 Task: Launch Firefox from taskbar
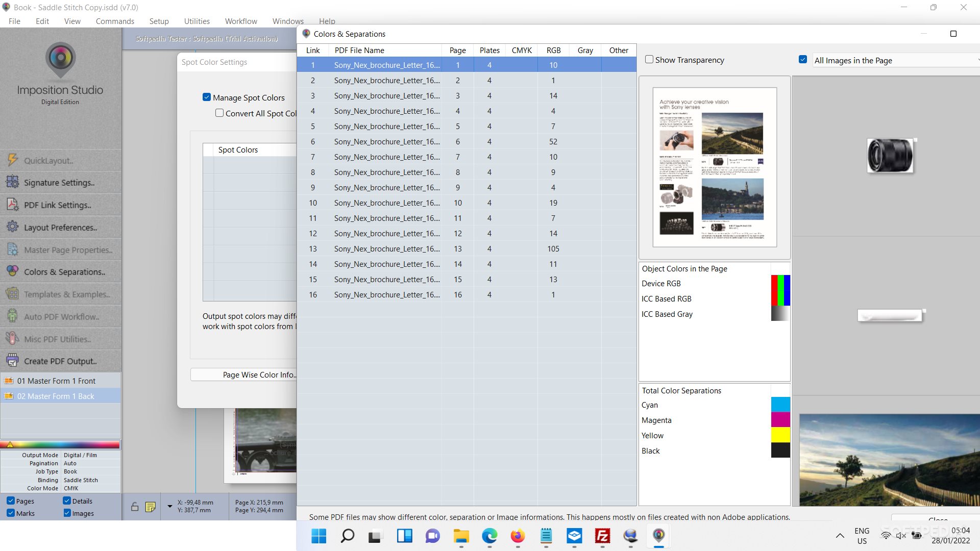coord(518,536)
